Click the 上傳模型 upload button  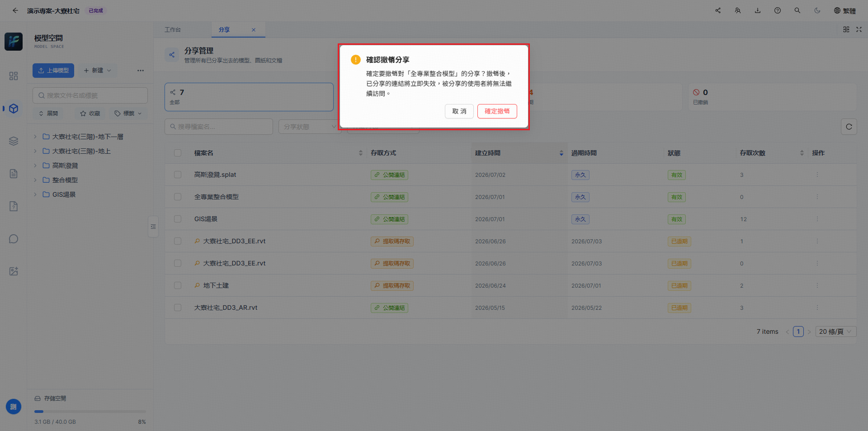pyautogui.click(x=53, y=71)
